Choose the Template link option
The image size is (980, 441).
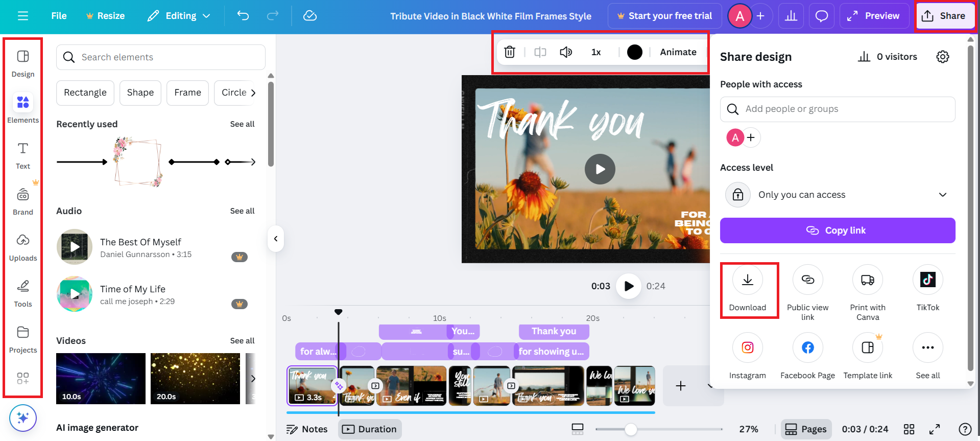click(x=868, y=356)
